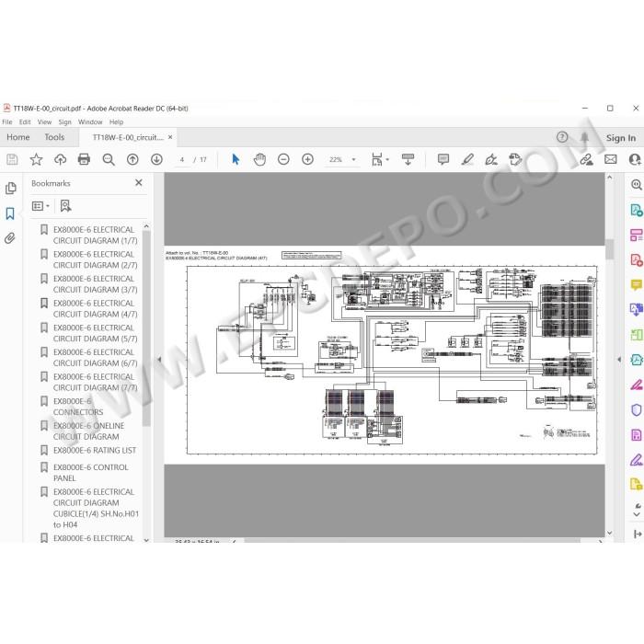
Task: Close the Bookmarks panel
Action: click(139, 182)
